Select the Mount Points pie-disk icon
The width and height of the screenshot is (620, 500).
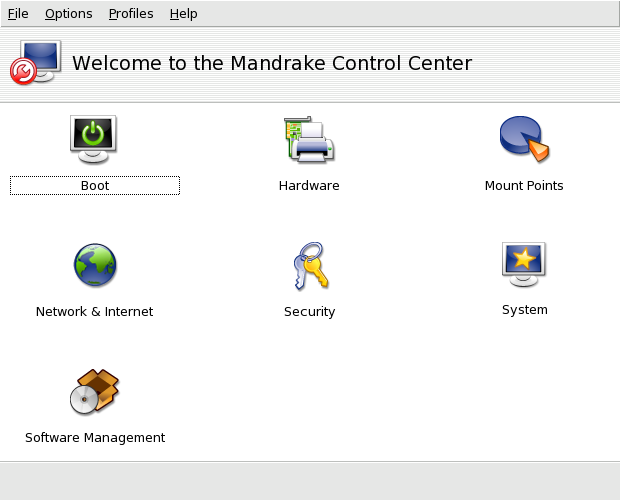(x=524, y=140)
